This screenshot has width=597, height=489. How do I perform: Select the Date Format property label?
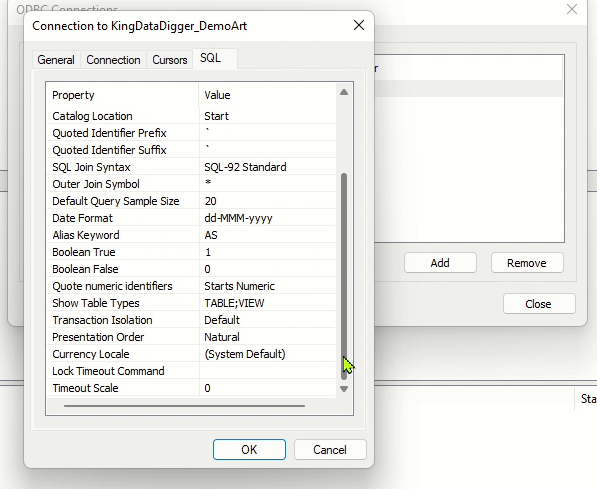coord(83,218)
